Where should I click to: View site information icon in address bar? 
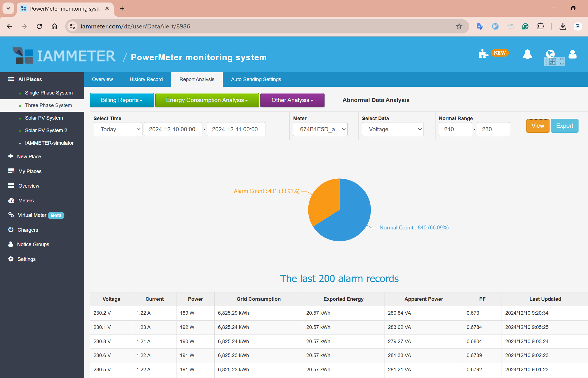pos(72,26)
